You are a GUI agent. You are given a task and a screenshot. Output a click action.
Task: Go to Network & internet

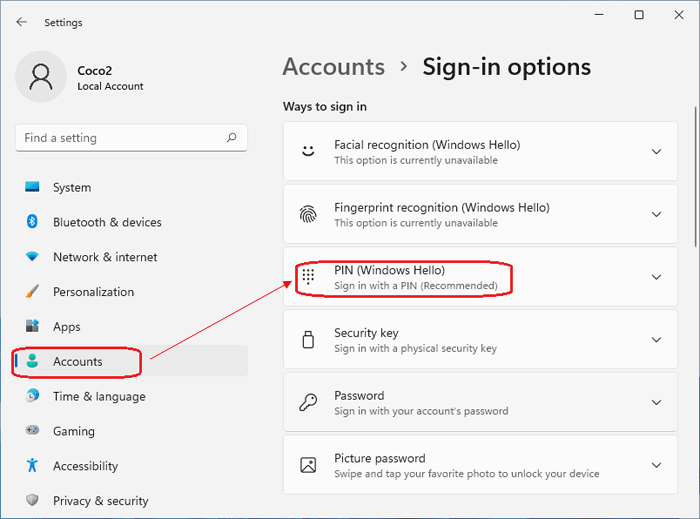tap(130, 257)
